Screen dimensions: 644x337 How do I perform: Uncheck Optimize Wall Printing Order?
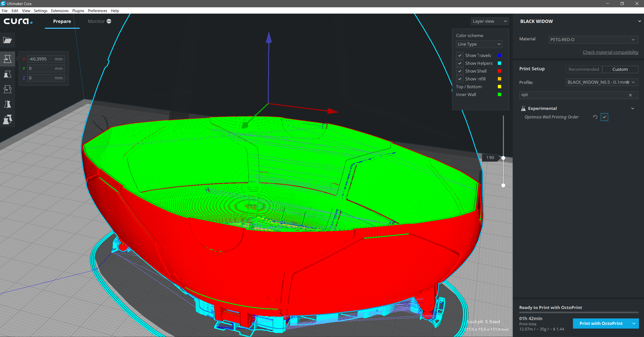pyautogui.click(x=604, y=117)
